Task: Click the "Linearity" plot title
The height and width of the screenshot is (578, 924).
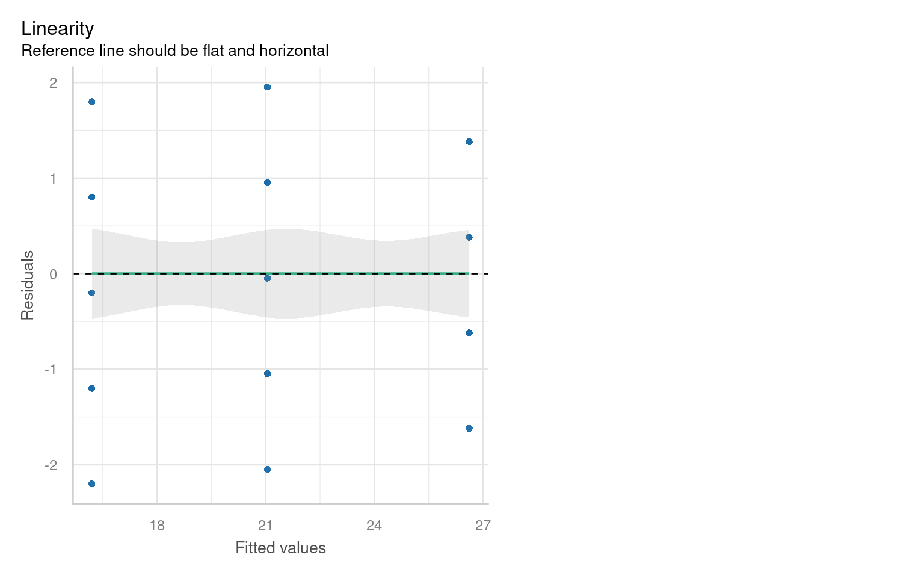Action: pyautogui.click(x=58, y=29)
